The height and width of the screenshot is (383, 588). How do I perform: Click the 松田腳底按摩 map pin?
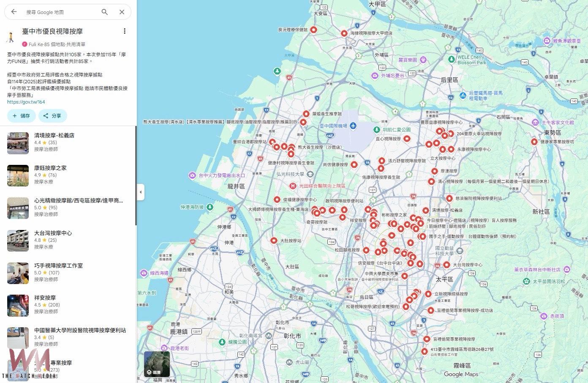point(366,250)
